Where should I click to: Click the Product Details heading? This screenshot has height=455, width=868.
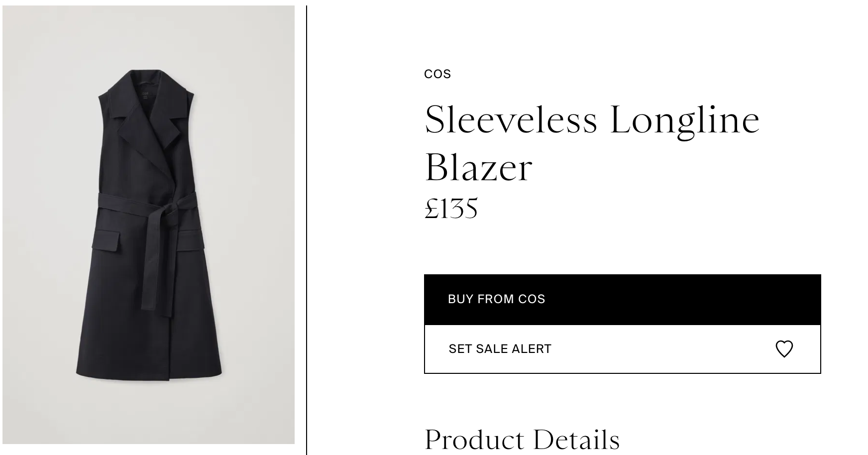pyautogui.click(x=522, y=440)
